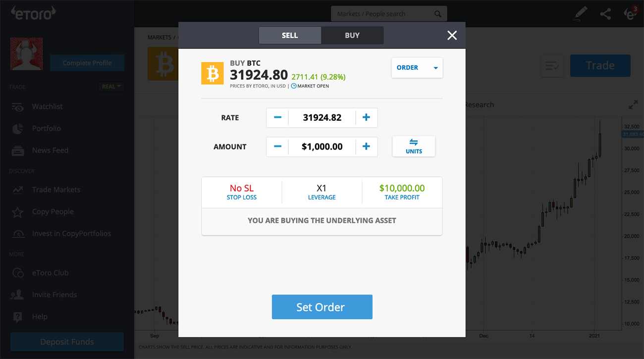Click the Set Order button
This screenshot has width=644, height=359.
click(322, 307)
